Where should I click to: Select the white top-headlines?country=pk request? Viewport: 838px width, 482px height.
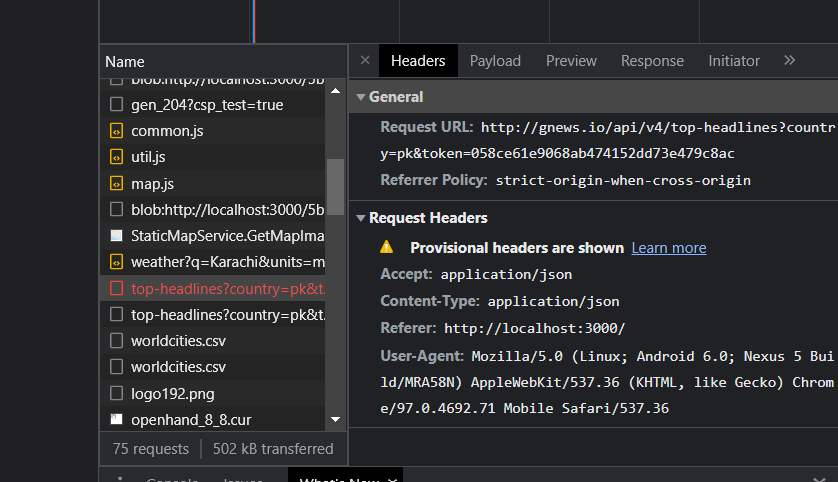pyautogui.click(x=213, y=315)
